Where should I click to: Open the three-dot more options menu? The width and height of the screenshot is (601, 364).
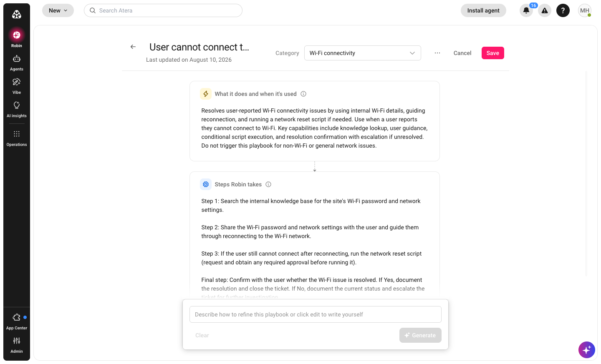pos(437,53)
